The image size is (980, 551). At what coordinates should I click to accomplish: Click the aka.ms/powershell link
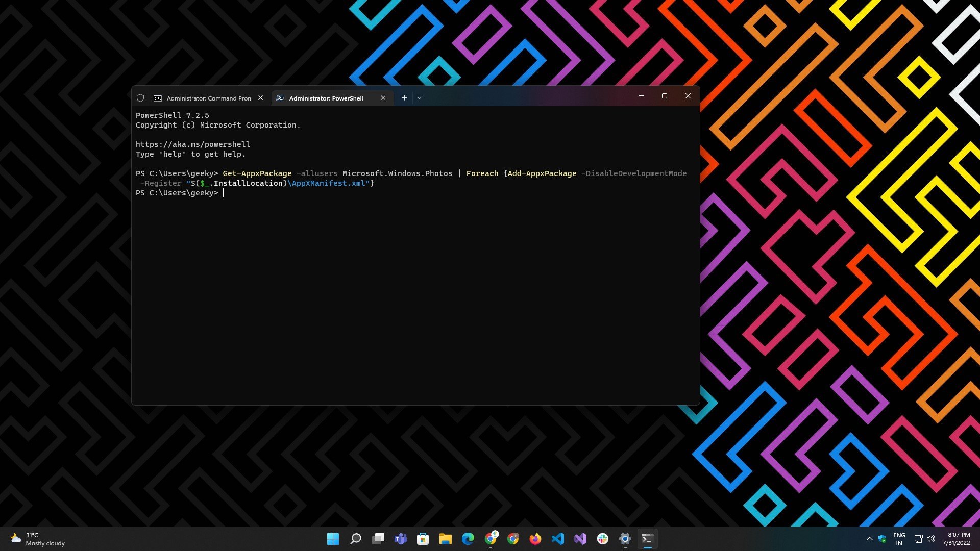pos(193,144)
